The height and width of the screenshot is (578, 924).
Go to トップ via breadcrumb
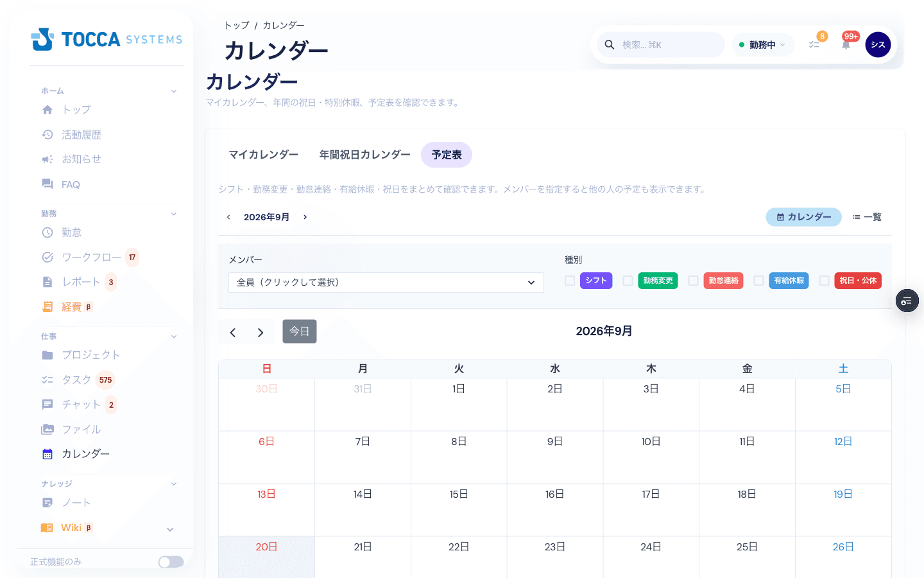[x=237, y=25]
